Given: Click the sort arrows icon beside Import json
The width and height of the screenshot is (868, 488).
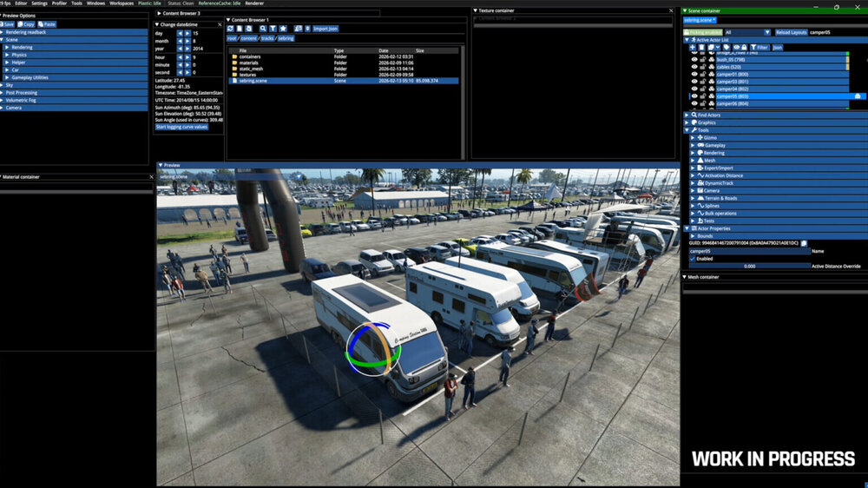Looking at the screenshot, I should click(x=308, y=29).
